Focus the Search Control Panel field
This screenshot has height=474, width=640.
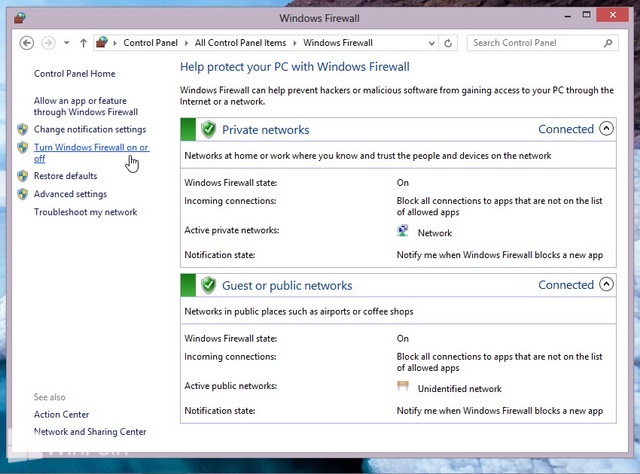(542, 43)
